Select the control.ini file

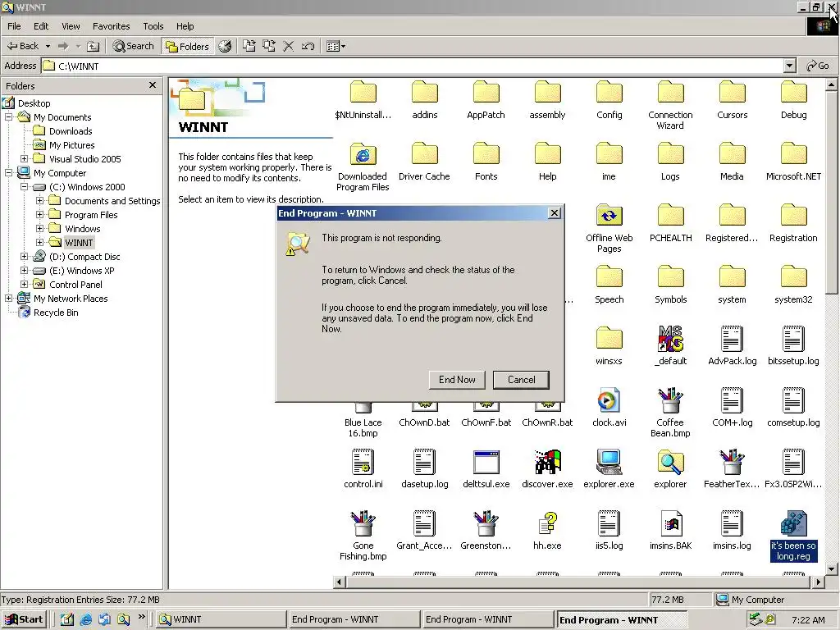[x=363, y=469]
